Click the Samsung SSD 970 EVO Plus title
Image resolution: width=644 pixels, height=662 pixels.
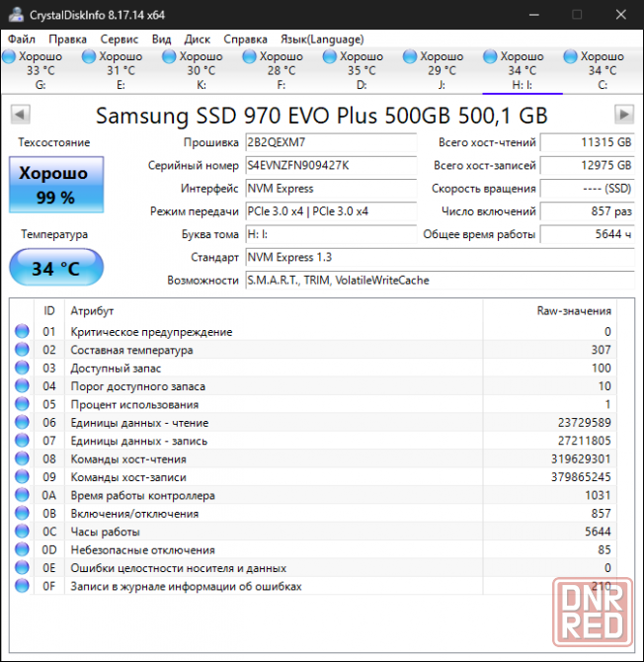click(x=322, y=116)
